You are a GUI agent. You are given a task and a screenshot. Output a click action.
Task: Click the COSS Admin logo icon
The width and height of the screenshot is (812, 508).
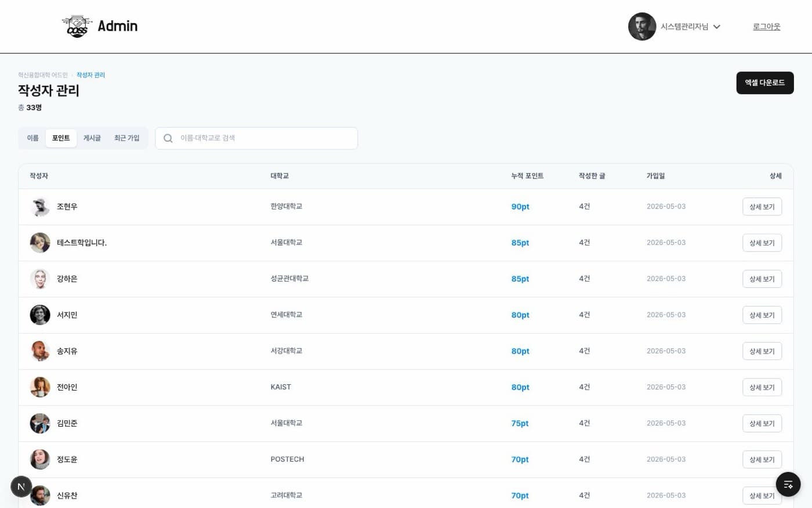point(77,26)
